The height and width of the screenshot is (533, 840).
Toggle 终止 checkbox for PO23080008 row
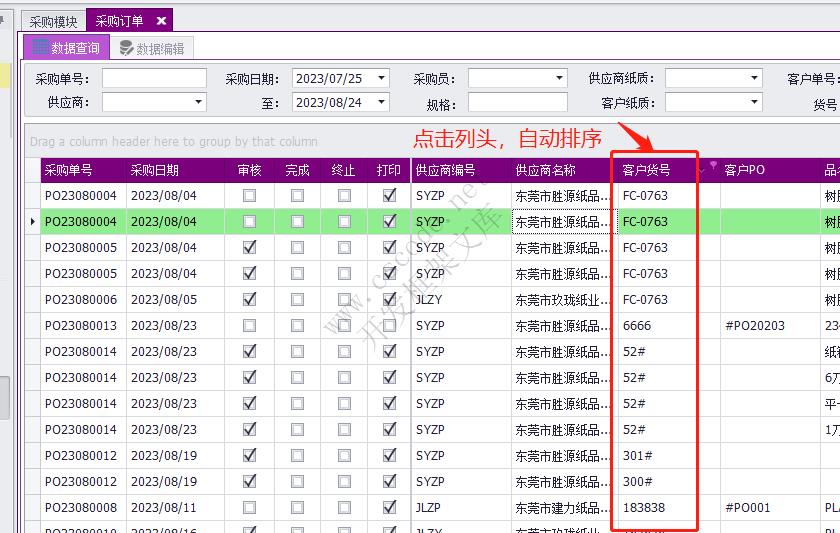click(x=344, y=507)
